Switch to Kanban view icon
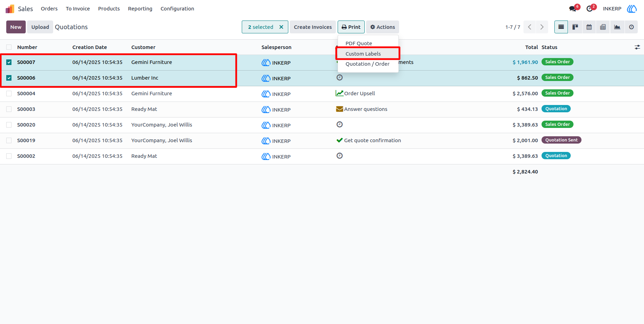The width and height of the screenshot is (644, 324). 575,27
